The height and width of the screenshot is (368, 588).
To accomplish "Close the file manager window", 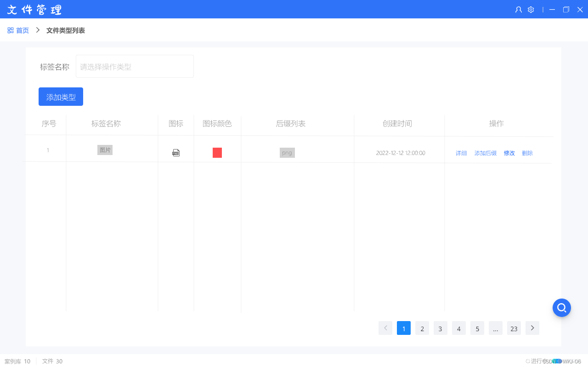I will (x=580, y=9).
